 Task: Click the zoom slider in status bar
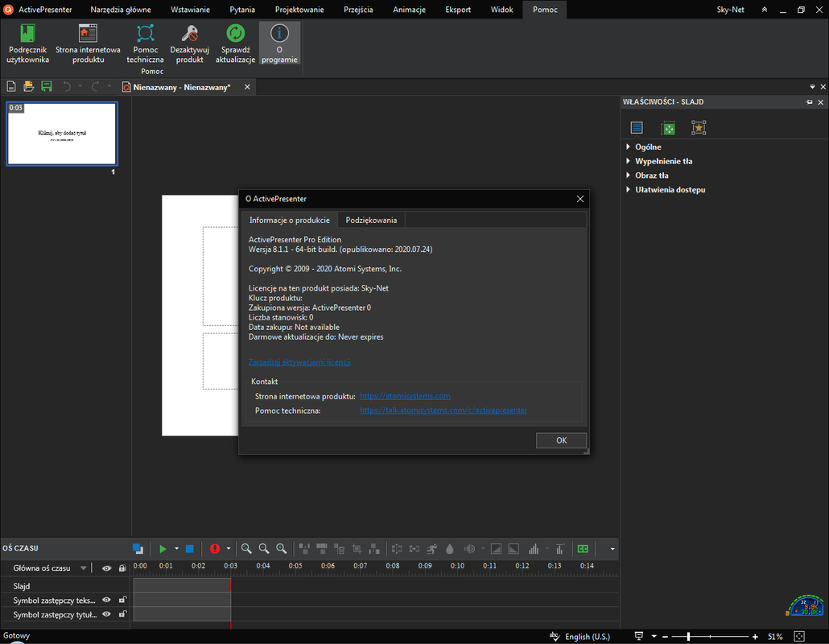[x=710, y=637]
